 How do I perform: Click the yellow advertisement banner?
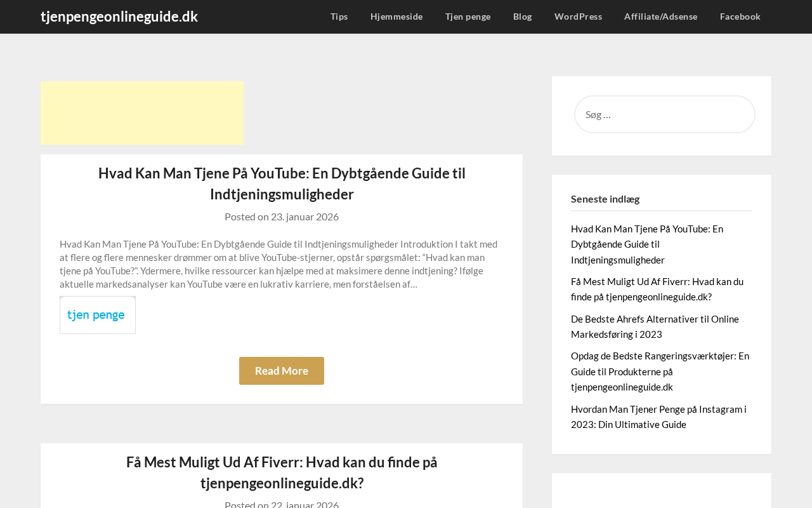[142, 113]
